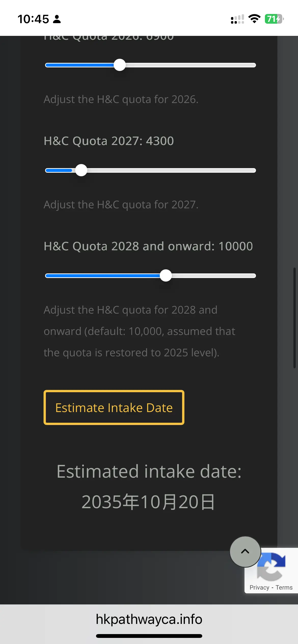Screen dimensions: 298x644
Task: Tap the battery indicator icon
Action: (x=274, y=19)
